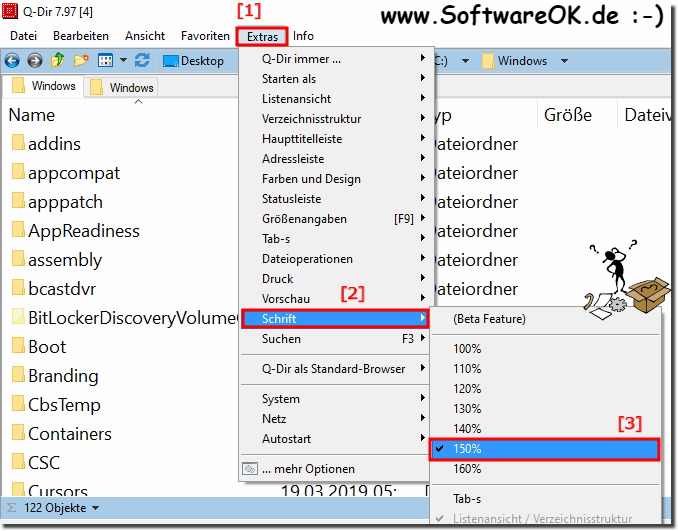Click the options icon beside mehr Optionen
The width and height of the screenshot is (678, 531).
(250, 469)
